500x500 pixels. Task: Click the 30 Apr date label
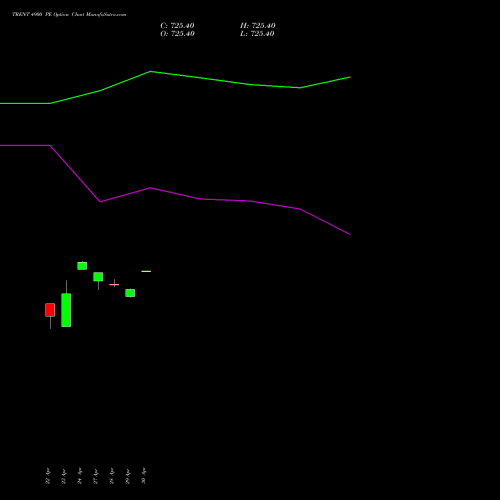pyautogui.click(x=144, y=476)
